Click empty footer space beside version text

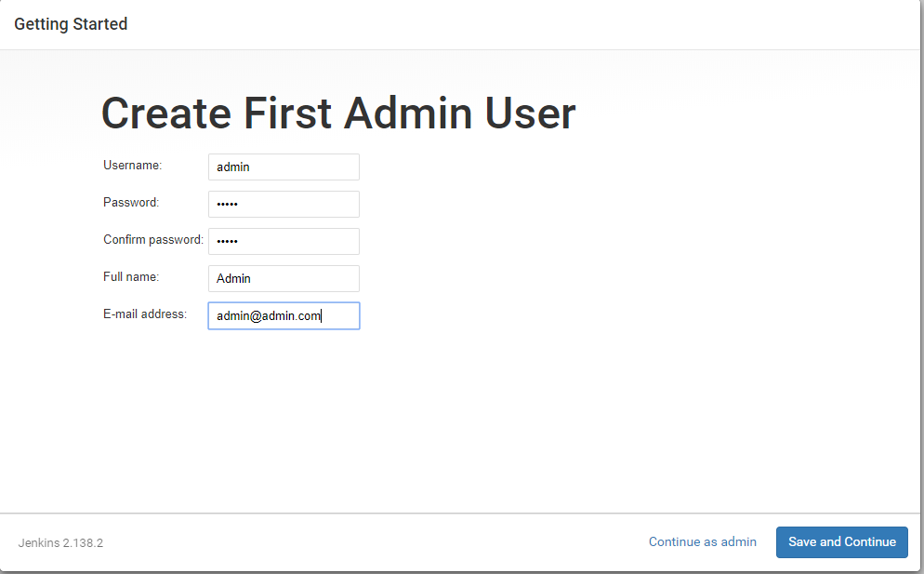pyautogui.click(x=372, y=542)
